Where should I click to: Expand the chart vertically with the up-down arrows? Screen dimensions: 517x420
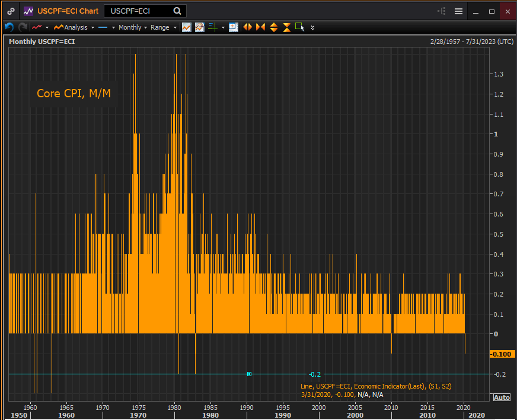(274, 27)
